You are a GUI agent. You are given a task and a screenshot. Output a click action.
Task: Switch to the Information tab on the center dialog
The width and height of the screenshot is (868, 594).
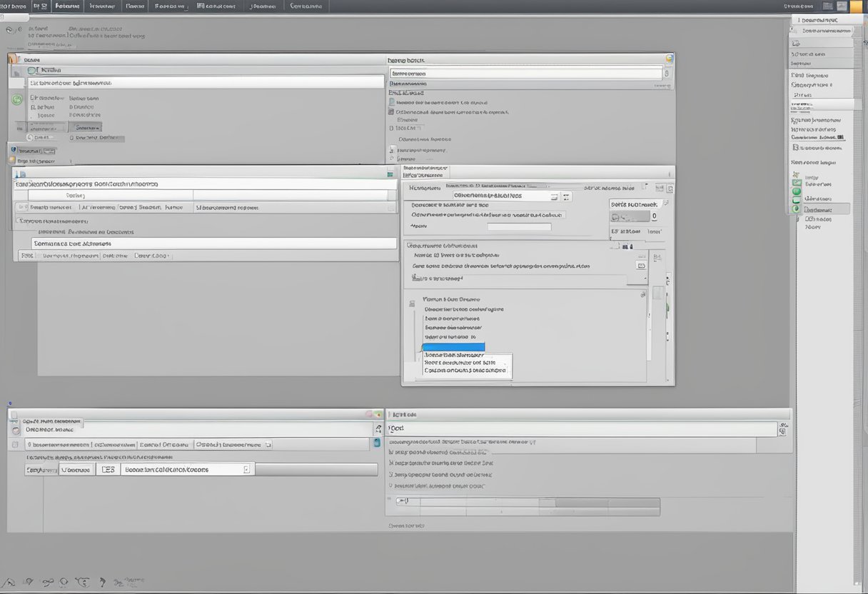point(425,176)
